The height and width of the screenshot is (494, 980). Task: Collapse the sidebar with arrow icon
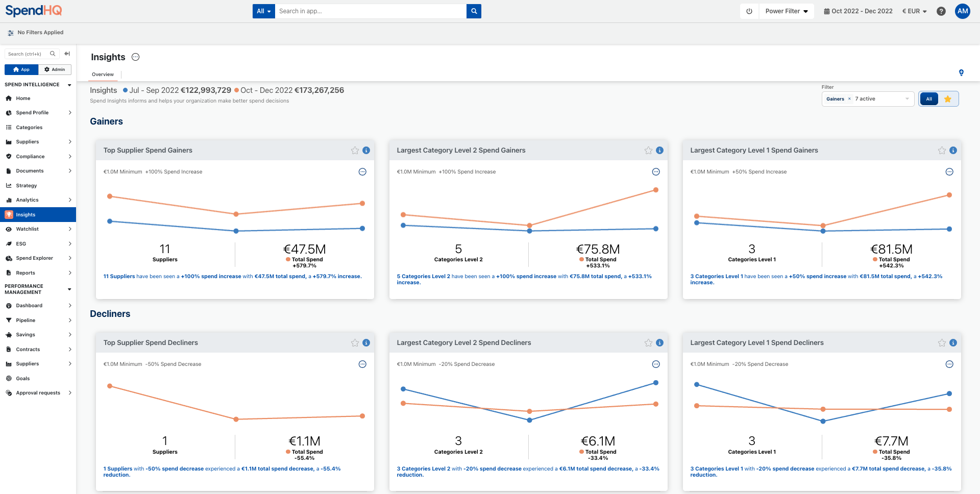67,54
